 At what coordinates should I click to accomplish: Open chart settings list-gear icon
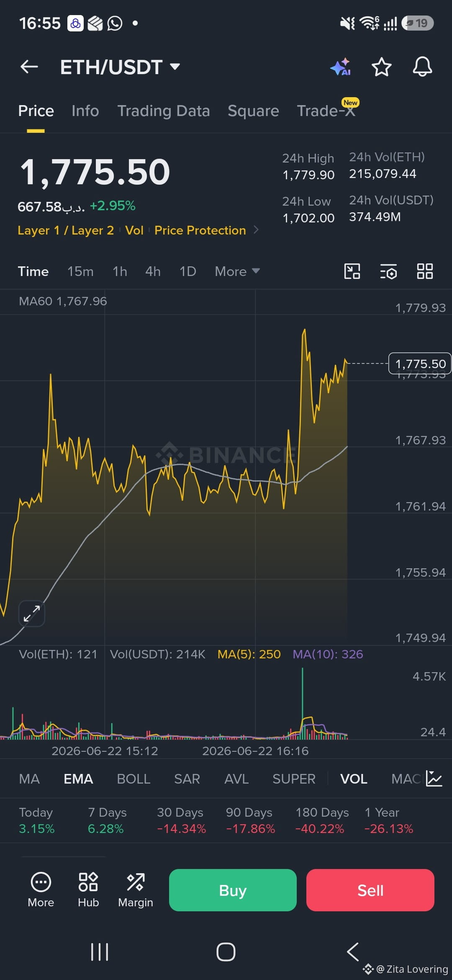388,271
